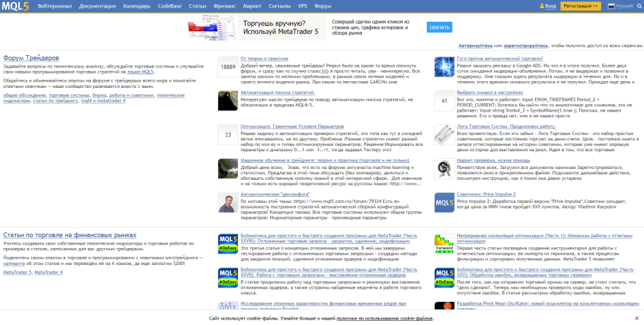Open the search magnifier icon
The width and height of the screenshot is (644, 325).
tap(639, 6)
